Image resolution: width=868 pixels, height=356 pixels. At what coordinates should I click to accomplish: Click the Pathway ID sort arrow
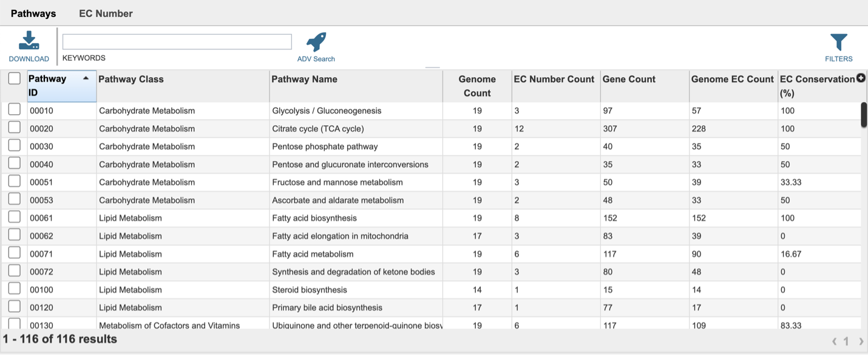click(86, 78)
